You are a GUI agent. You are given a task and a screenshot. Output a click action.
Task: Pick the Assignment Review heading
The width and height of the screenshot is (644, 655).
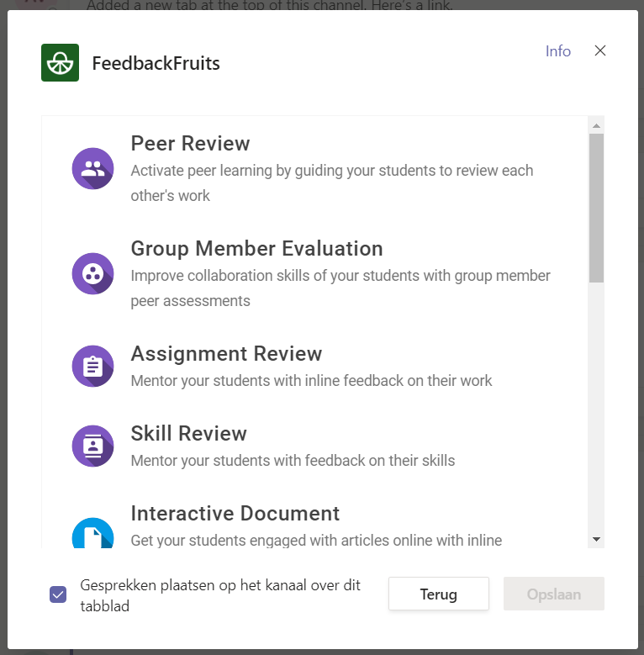click(x=226, y=354)
